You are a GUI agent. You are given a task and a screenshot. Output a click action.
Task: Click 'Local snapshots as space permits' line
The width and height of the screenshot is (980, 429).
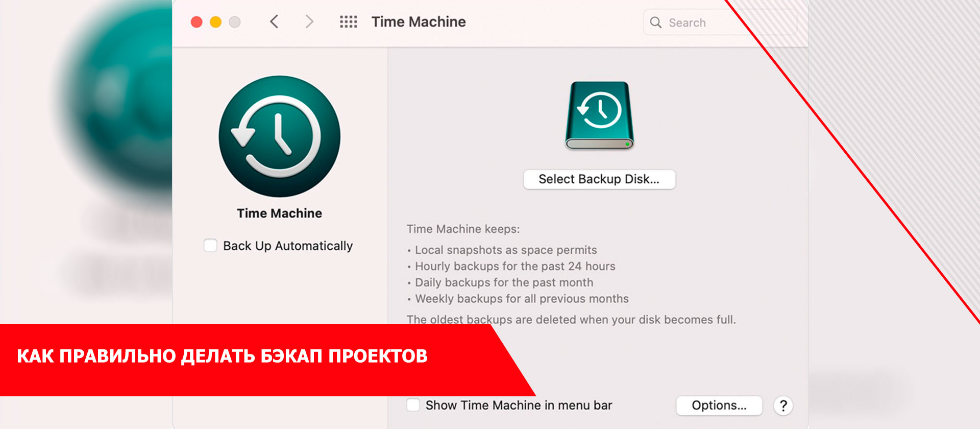tap(506, 250)
